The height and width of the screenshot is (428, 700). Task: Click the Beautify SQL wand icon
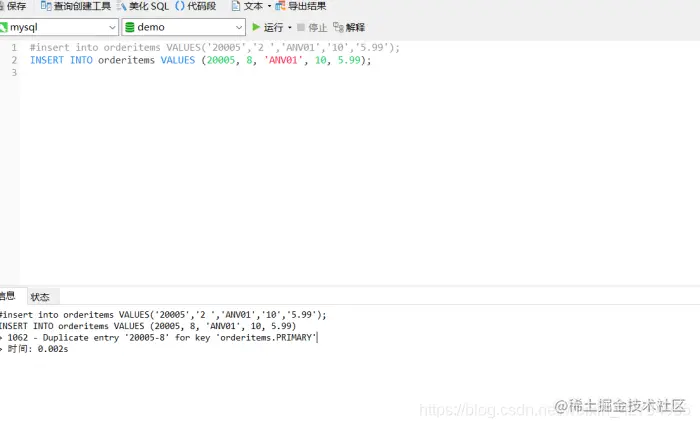click(x=122, y=6)
